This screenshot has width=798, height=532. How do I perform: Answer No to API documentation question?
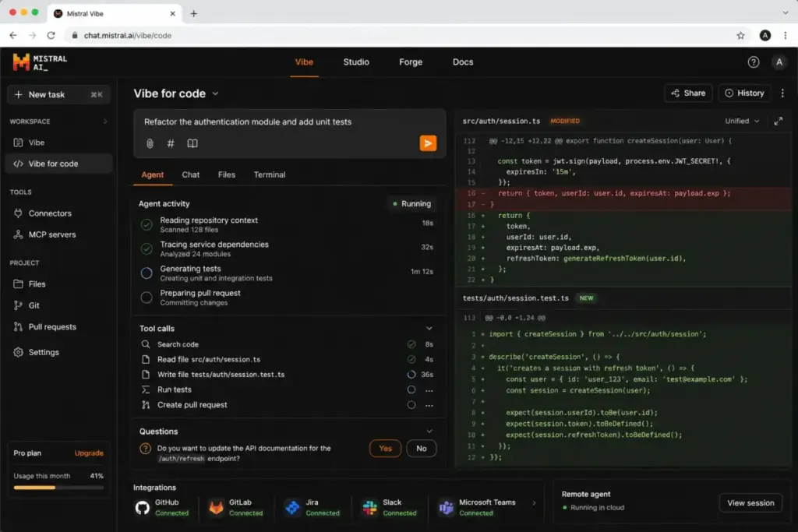pos(422,449)
